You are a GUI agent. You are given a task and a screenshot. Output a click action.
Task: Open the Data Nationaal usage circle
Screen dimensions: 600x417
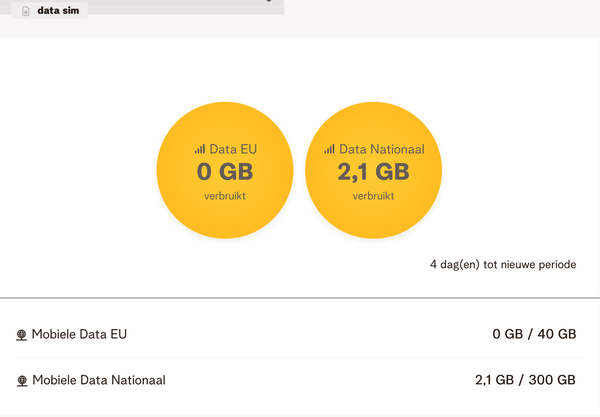[x=373, y=170]
